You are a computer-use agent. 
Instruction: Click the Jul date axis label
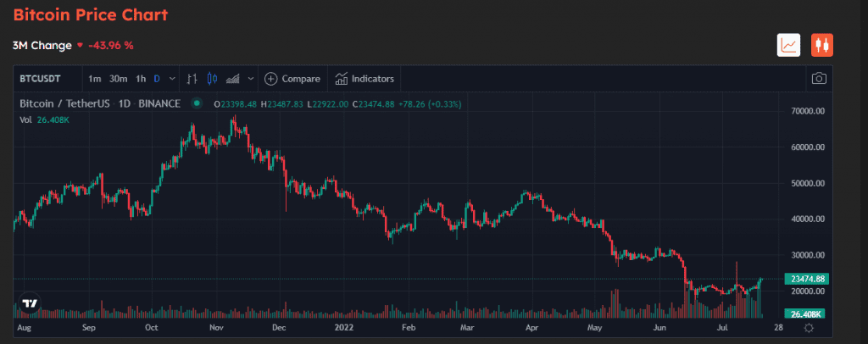point(722,327)
